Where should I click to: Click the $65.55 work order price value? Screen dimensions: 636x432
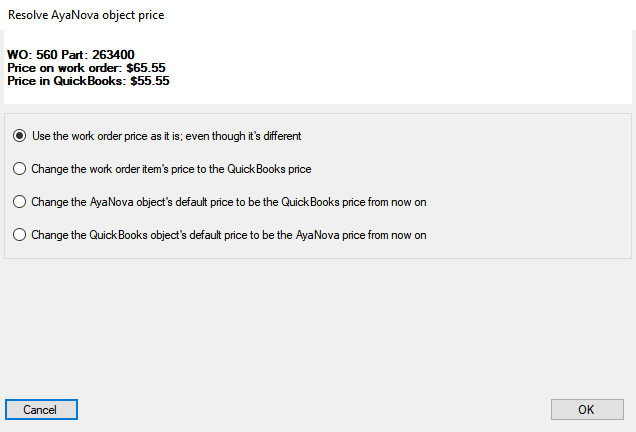146,68
